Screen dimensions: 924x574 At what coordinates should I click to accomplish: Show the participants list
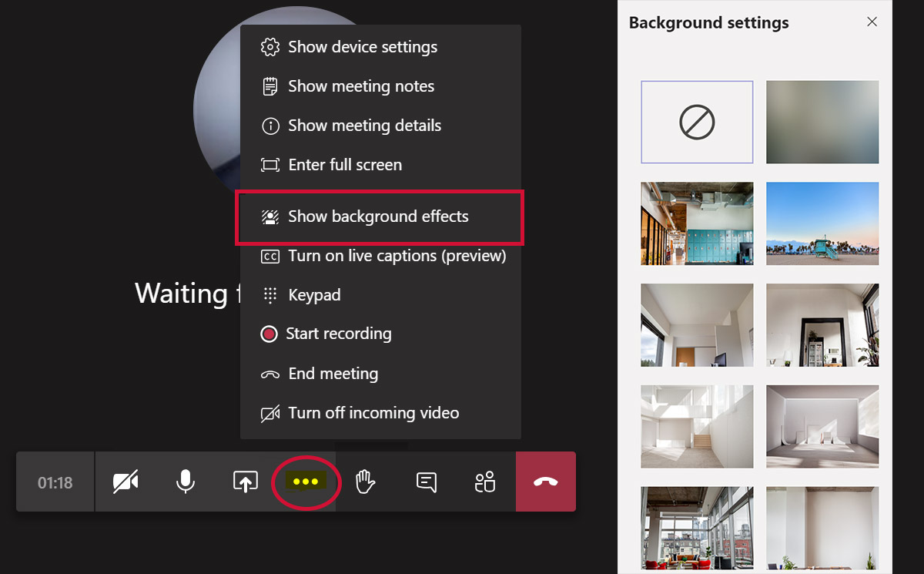click(484, 482)
